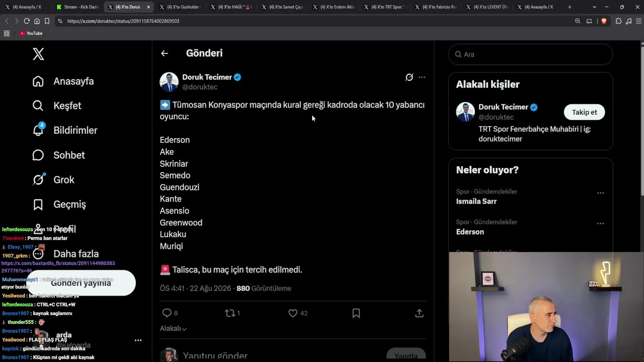
Task: Switch to the X'te Fabrizio Ro tab
Action: click(x=436, y=7)
